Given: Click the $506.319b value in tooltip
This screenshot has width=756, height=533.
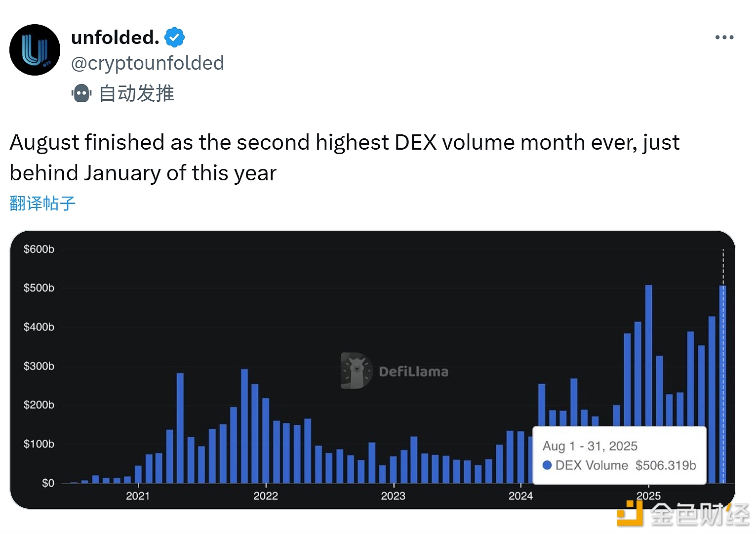Looking at the screenshot, I should click(x=666, y=465).
